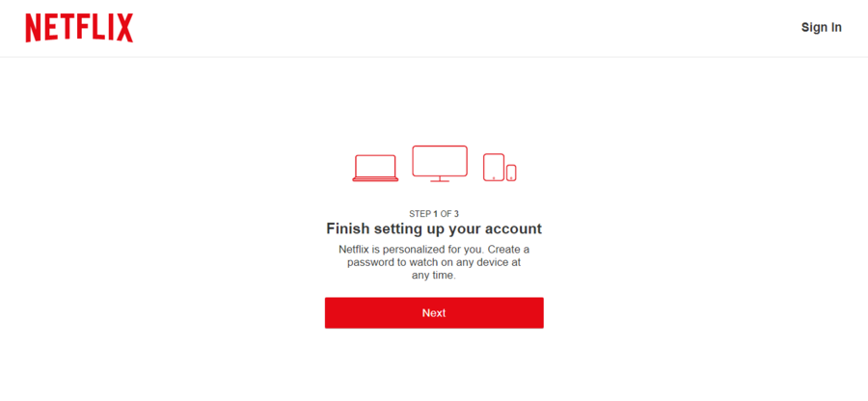Viewport: 868px width, 401px height.
Task: Click the letter N at the logo start
Action: tap(34, 28)
